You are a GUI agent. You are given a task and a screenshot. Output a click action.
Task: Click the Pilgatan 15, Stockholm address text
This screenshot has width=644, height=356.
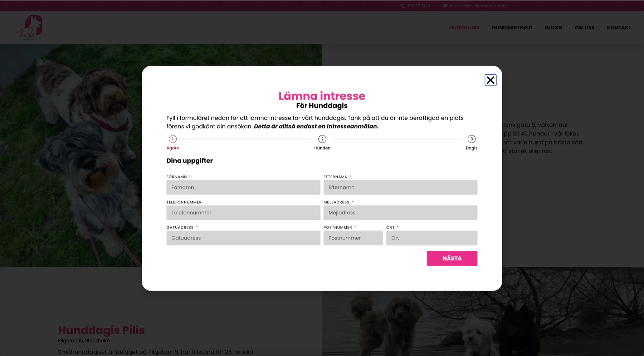(x=84, y=341)
